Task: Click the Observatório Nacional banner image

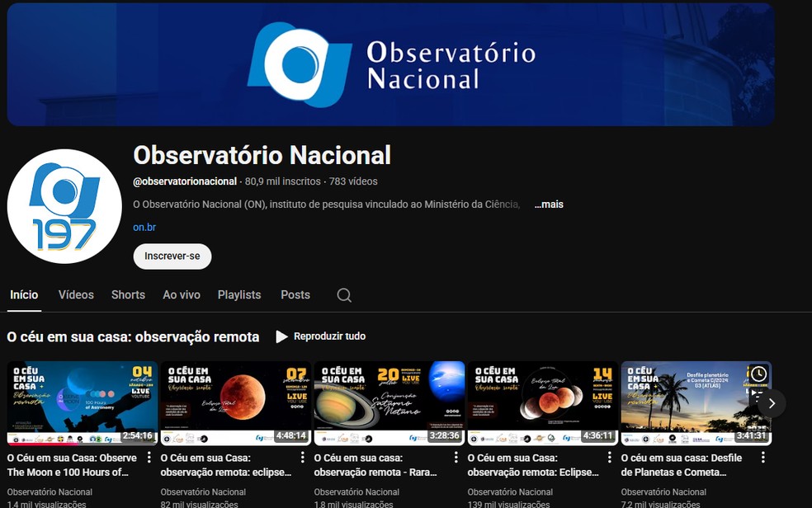Action: pyautogui.click(x=391, y=64)
